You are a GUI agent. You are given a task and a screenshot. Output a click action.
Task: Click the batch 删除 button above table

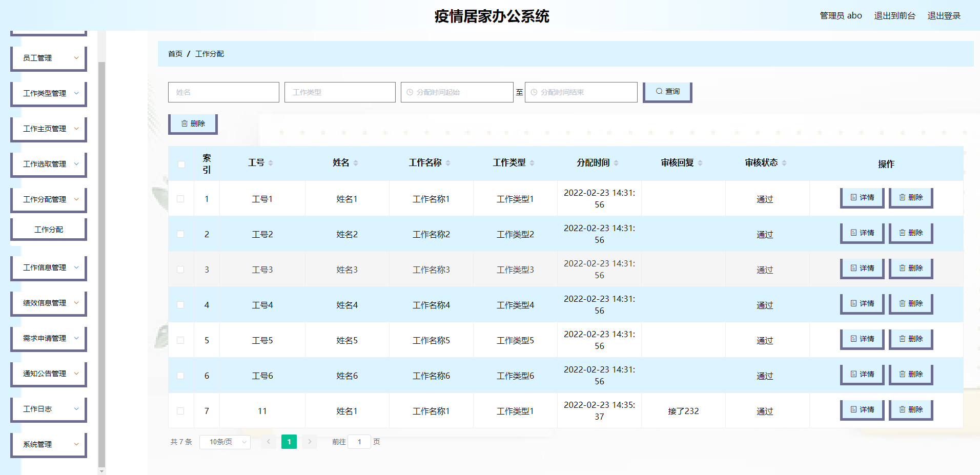click(193, 124)
